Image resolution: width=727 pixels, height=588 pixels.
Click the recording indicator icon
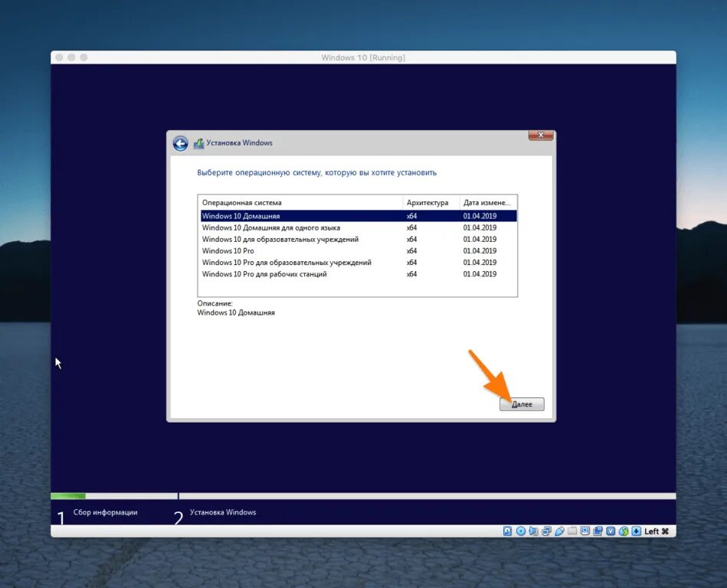(598, 531)
